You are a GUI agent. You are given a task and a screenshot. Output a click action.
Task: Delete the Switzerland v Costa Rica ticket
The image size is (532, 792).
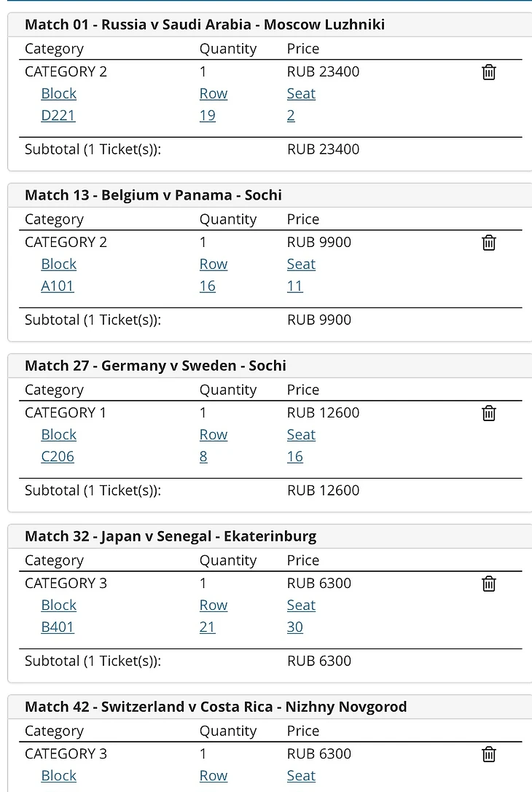tap(489, 754)
